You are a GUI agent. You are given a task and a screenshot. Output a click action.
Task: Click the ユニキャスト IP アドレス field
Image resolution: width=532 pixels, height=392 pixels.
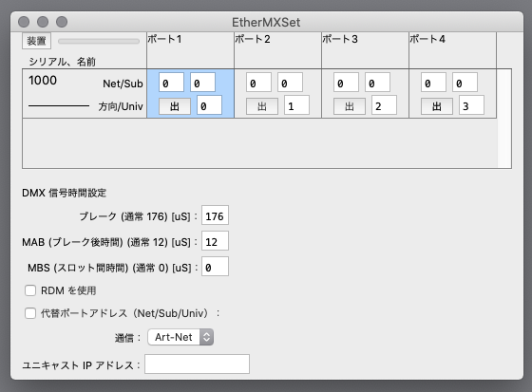198,364
